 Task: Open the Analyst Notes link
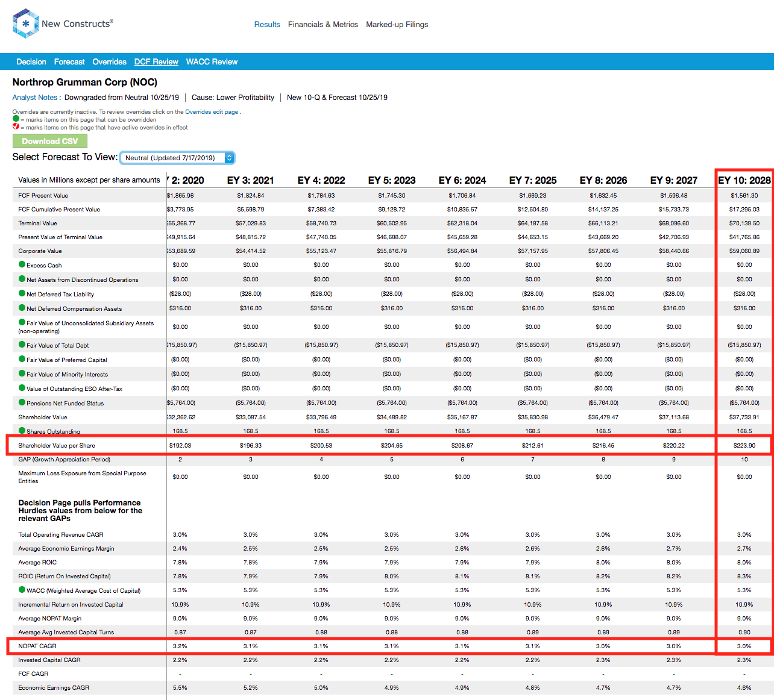(35, 98)
